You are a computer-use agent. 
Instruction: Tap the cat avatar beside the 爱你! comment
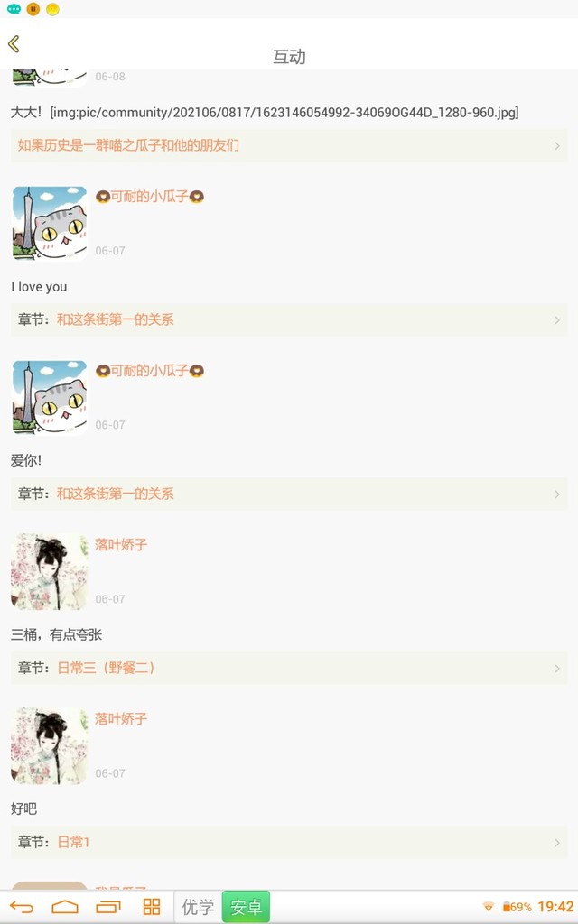(50, 398)
